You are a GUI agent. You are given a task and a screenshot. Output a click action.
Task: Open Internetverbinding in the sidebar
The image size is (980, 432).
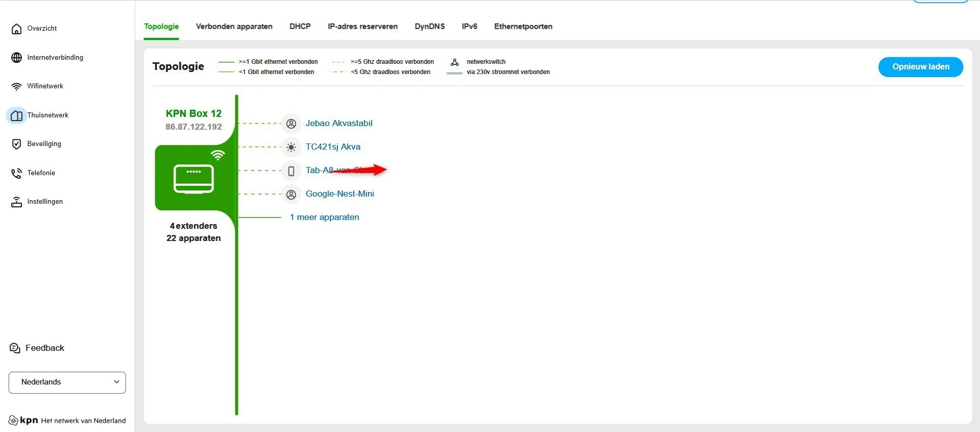[55, 58]
